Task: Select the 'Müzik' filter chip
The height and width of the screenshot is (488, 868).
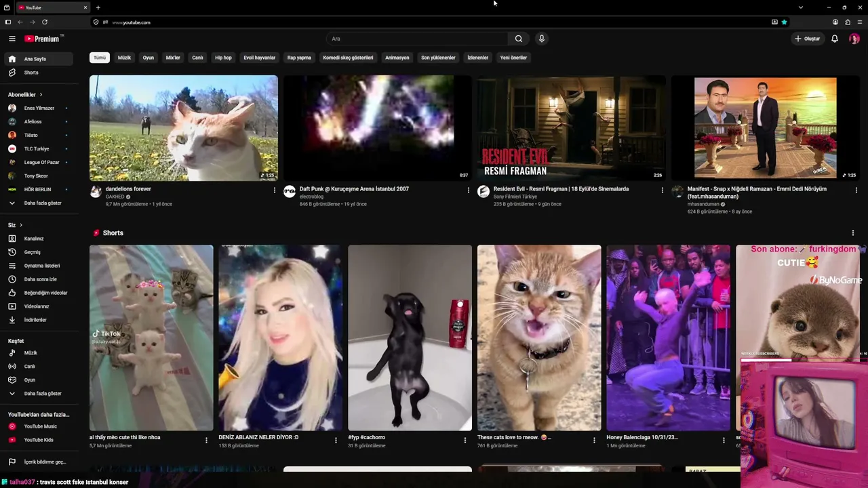Action: pos(124,58)
